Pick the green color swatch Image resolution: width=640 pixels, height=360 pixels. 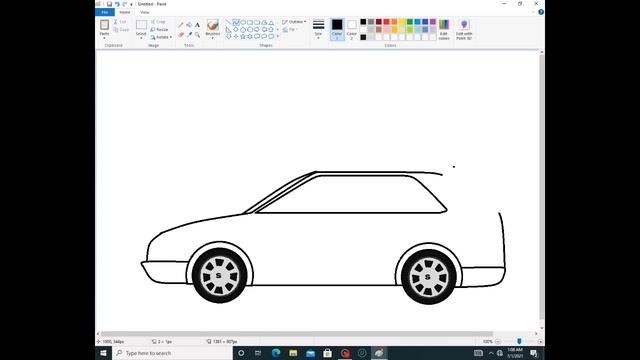coord(410,22)
